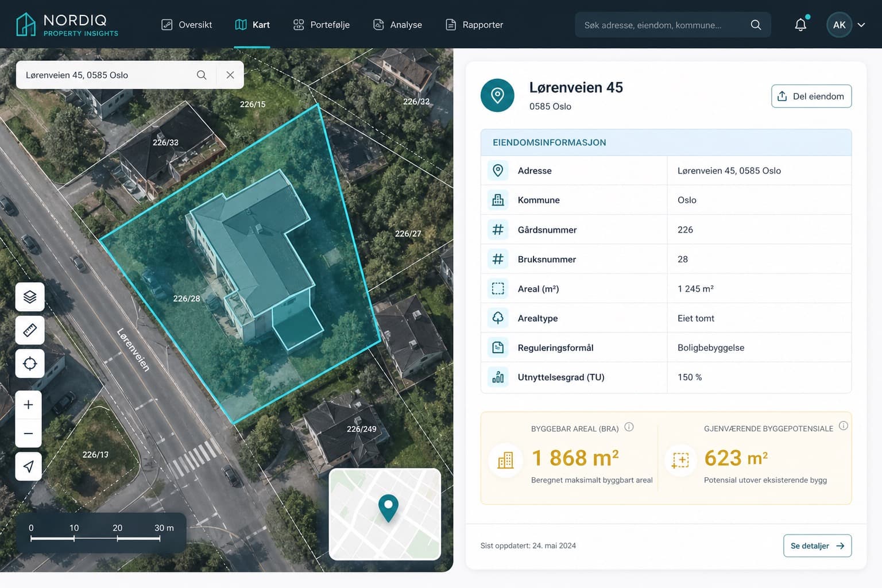
Task: Focus the global address search field
Action: coord(673,25)
